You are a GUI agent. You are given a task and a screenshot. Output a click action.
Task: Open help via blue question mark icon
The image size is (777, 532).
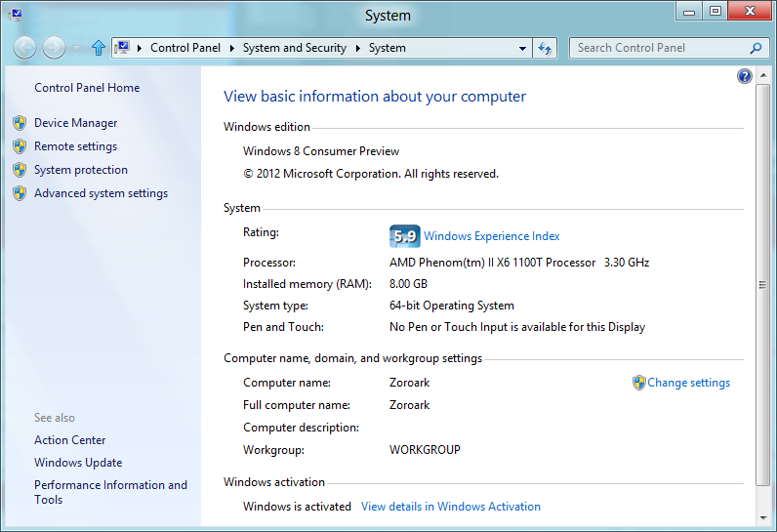point(745,76)
